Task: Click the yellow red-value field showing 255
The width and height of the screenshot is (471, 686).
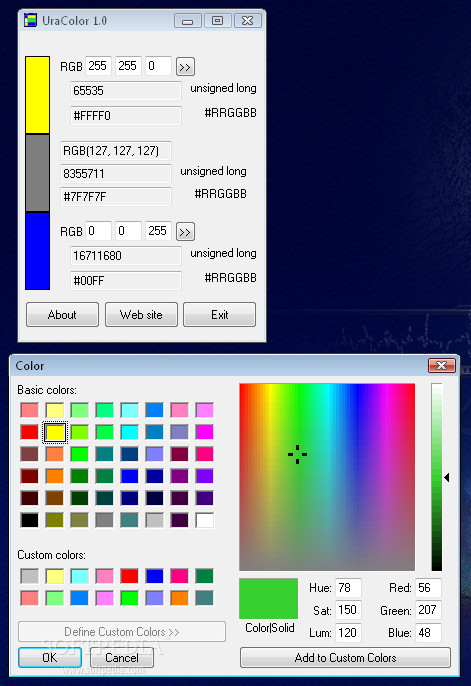Action: point(98,66)
